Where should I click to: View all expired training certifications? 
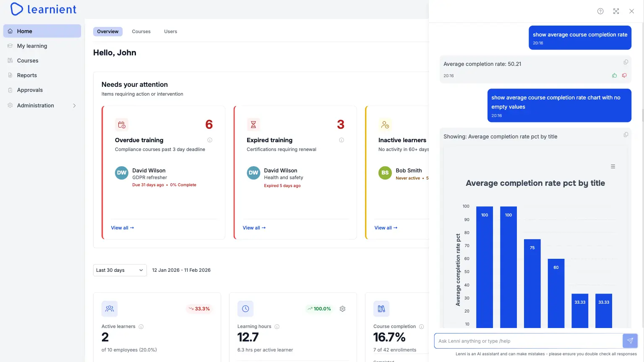coord(254,228)
